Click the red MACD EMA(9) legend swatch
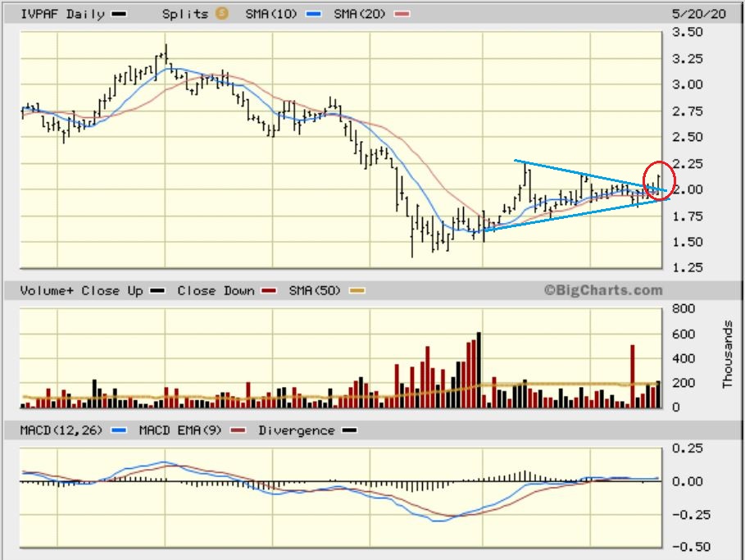Image resolution: width=745 pixels, height=560 pixels. tap(238, 430)
